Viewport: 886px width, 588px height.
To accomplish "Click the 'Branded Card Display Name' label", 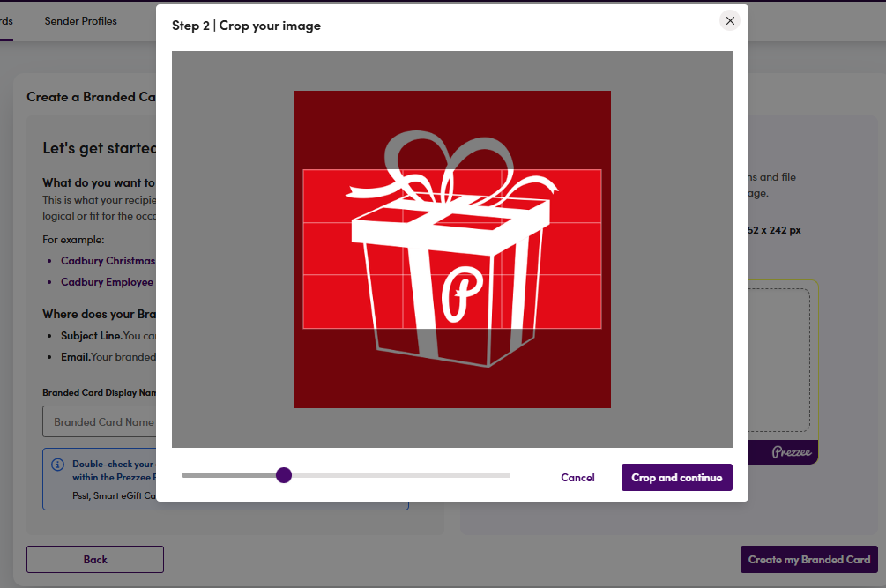I will [x=100, y=392].
